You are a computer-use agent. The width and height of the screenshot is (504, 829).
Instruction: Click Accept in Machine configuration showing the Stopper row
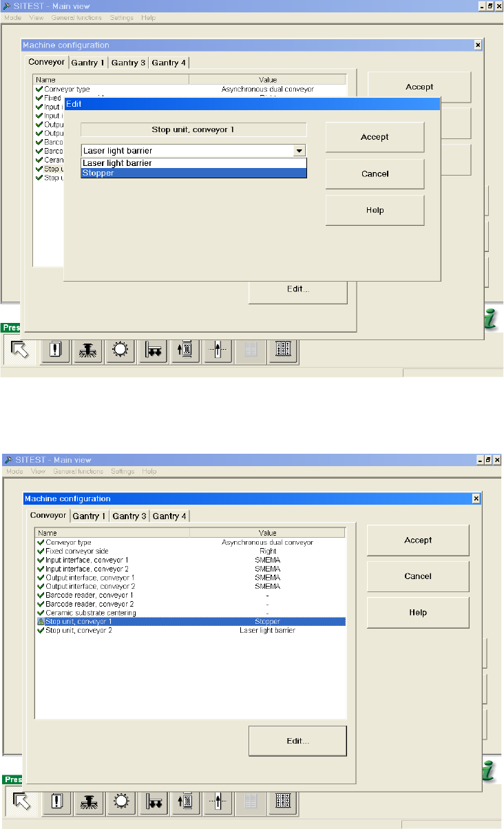click(x=418, y=541)
